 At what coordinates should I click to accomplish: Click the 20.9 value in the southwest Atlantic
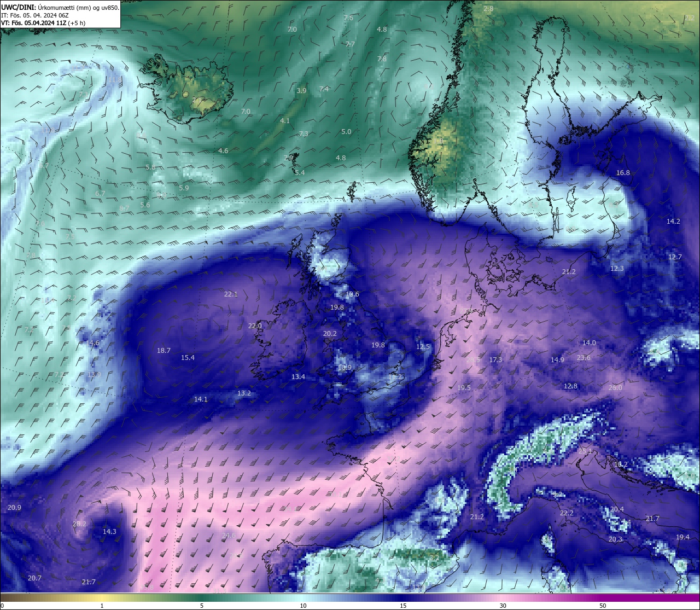(x=14, y=508)
